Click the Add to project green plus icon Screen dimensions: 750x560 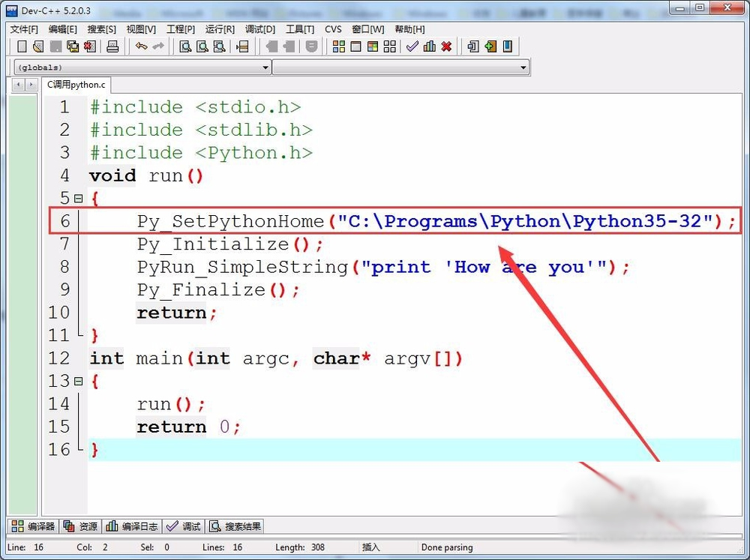click(x=490, y=46)
